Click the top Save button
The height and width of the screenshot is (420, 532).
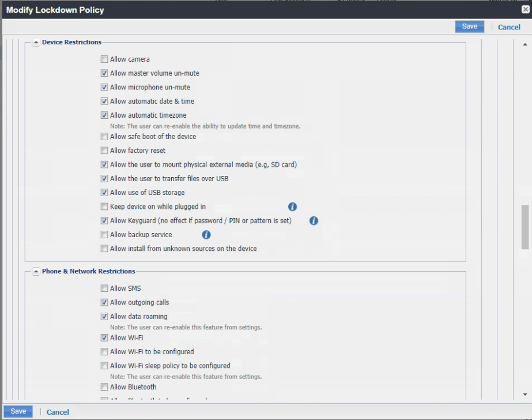pos(469,27)
